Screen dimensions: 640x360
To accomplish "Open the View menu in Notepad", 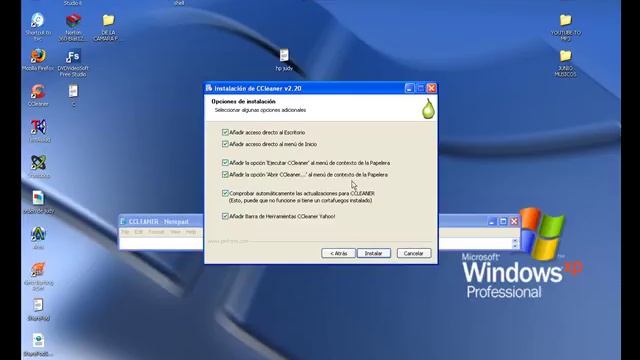I will click(x=176, y=232).
